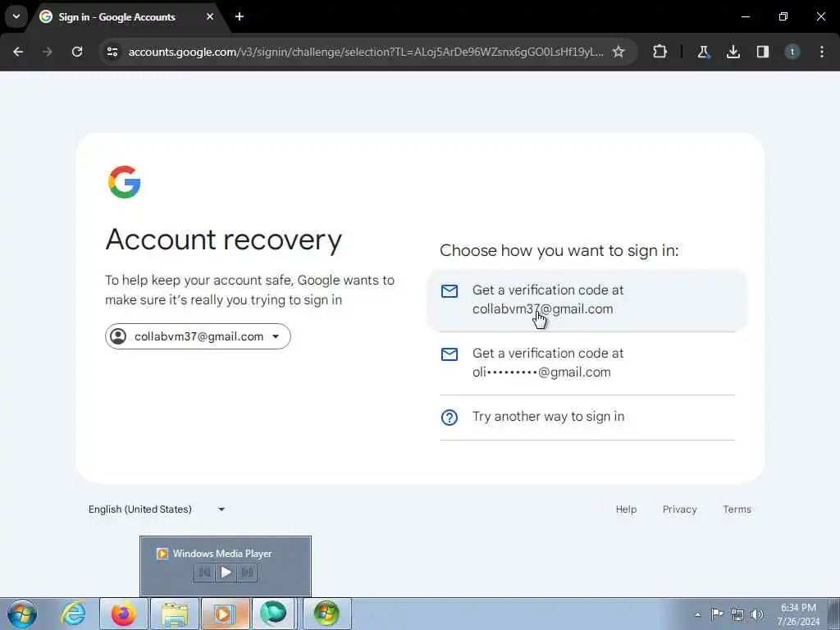Open Chrome three-dot menu
840x630 pixels.
822,52
